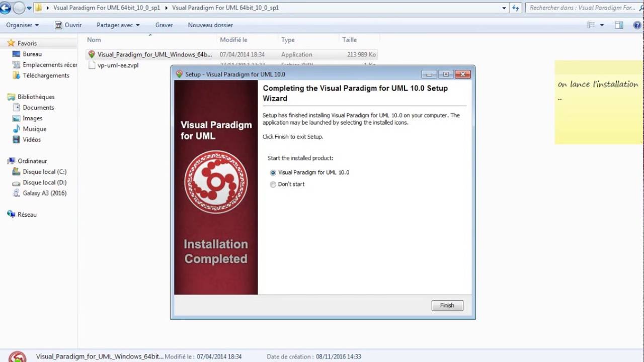
Task: Open Disque local (C:)
Action: [x=44, y=172]
